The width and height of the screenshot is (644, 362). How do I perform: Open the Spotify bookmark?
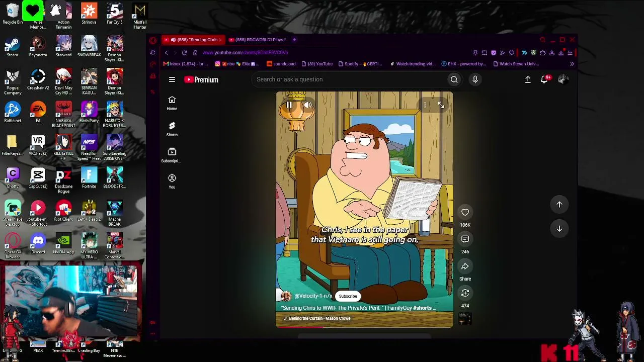coord(360,64)
